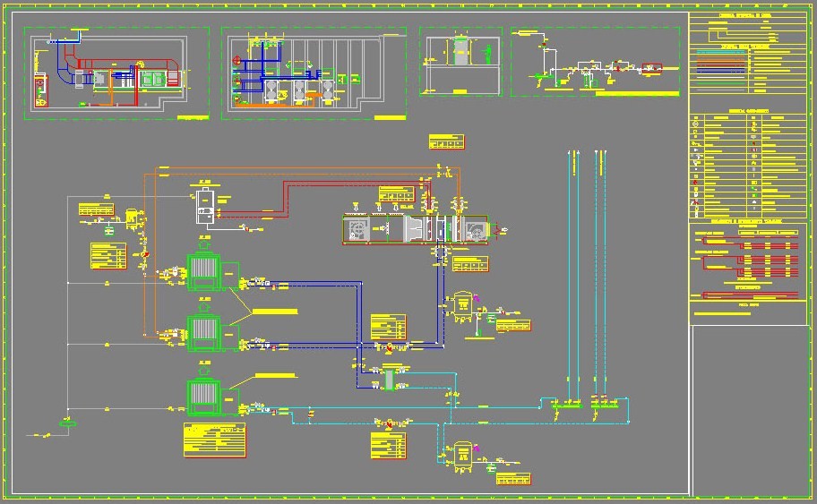Select the upper expansion tank symbol
Screen dimensions: 817x504
click(463, 306)
